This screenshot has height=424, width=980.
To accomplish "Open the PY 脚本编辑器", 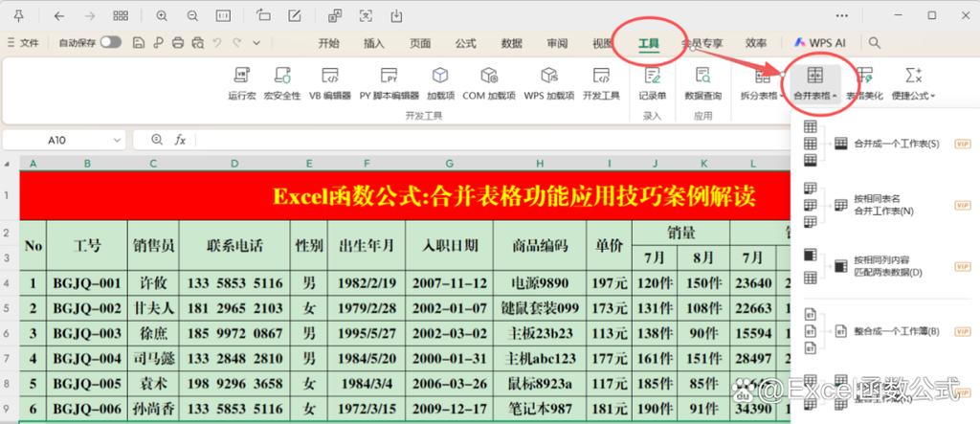I will pyautogui.click(x=389, y=84).
